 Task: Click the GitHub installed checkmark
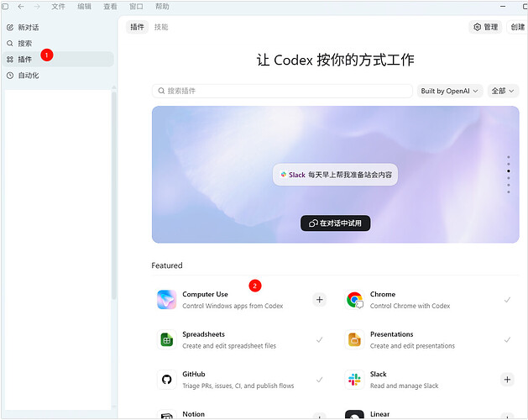coord(319,380)
